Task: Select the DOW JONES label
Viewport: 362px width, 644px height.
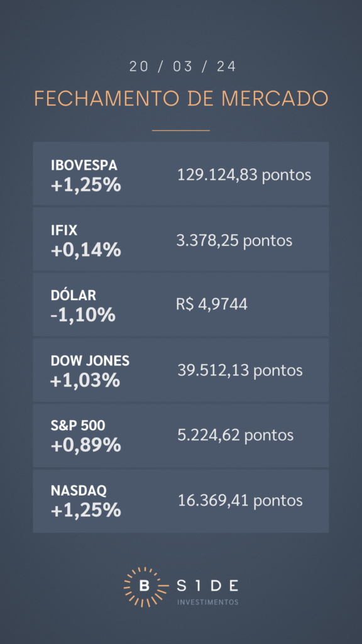Action: tap(90, 360)
